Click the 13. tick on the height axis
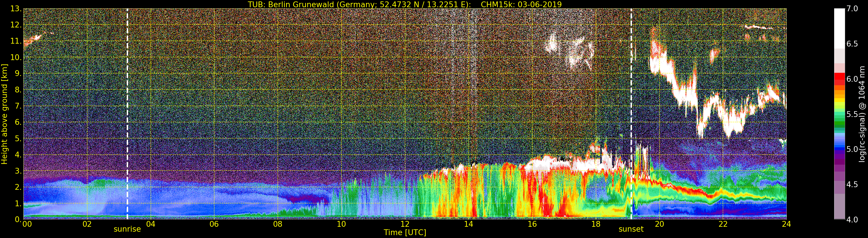This screenshot has width=868, height=238. coord(16,9)
